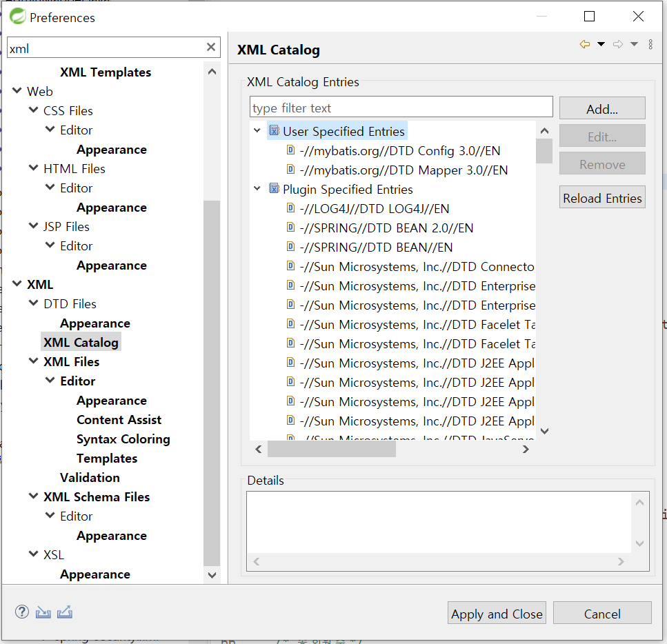
Task: Click the icon beside mybatis DTD Mapper entry
Action: pos(290,170)
